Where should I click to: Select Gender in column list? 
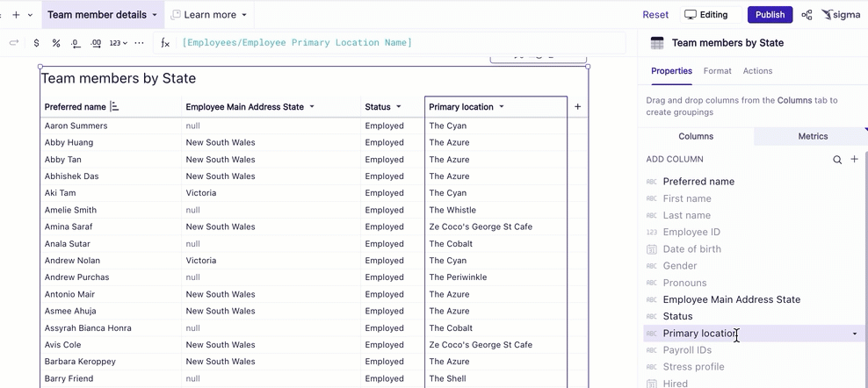680,266
